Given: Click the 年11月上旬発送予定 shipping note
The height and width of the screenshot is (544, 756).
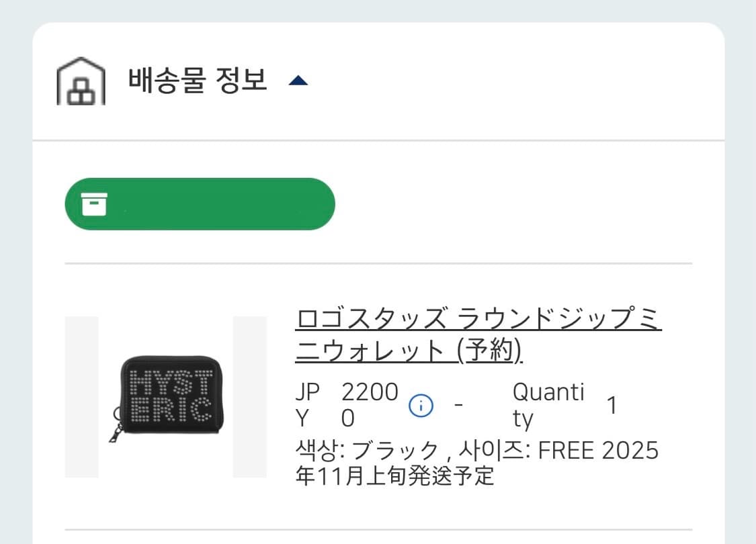Looking at the screenshot, I should pyautogui.click(x=394, y=475).
